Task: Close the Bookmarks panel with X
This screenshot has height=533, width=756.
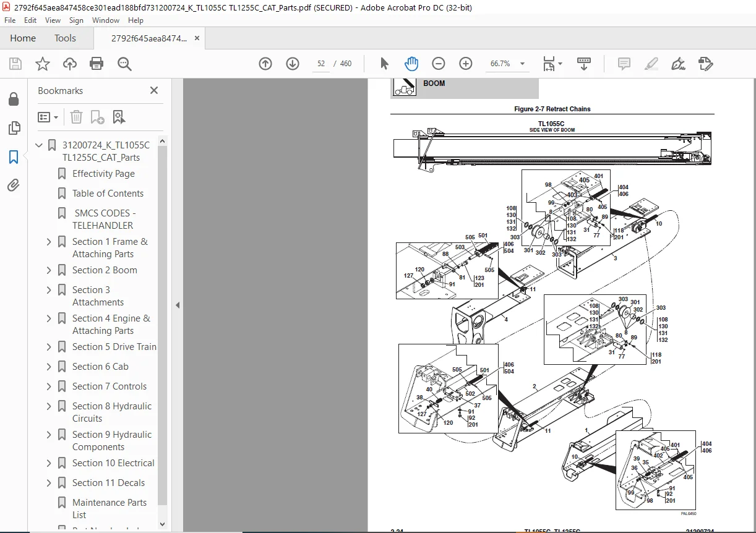Action: point(154,90)
